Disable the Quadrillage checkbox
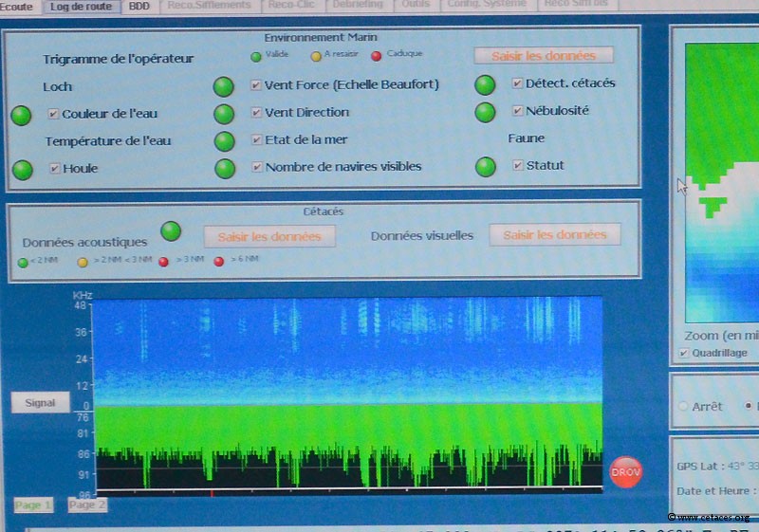 pyautogui.click(x=685, y=353)
